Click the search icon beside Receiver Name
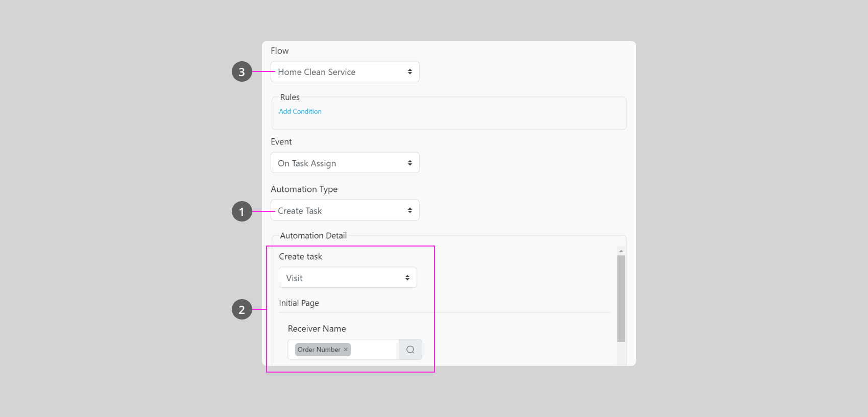Image resolution: width=868 pixels, height=417 pixels. pos(410,350)
